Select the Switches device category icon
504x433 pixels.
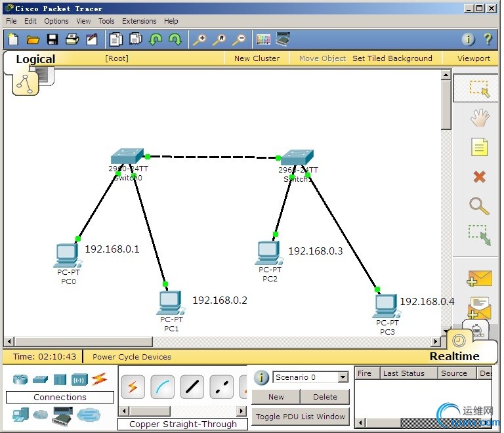click(x=40, y=379)
